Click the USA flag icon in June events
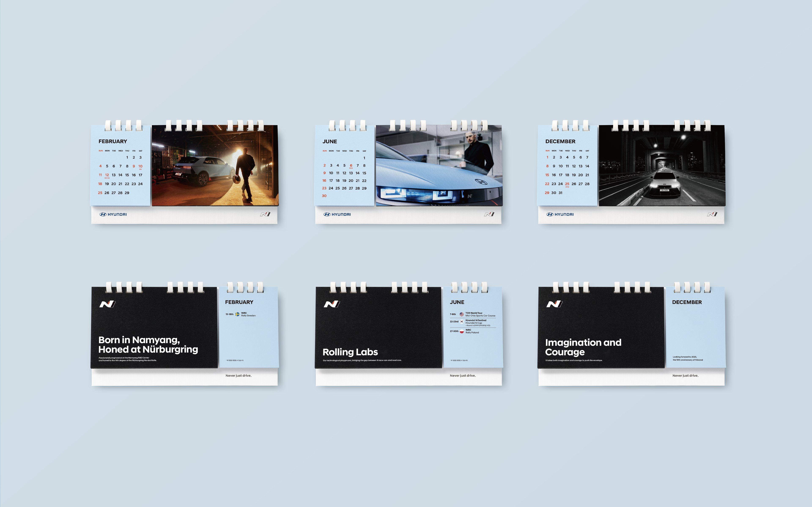The image size is (812, 507). (x=462, y=314)
